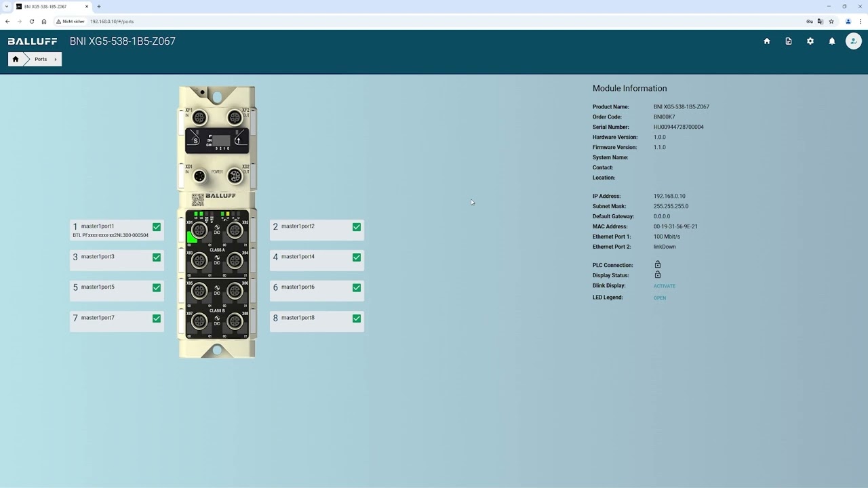Click the IP address value 192.168.0.10
This screenshot has width=868, height=488.
point(669,196)
